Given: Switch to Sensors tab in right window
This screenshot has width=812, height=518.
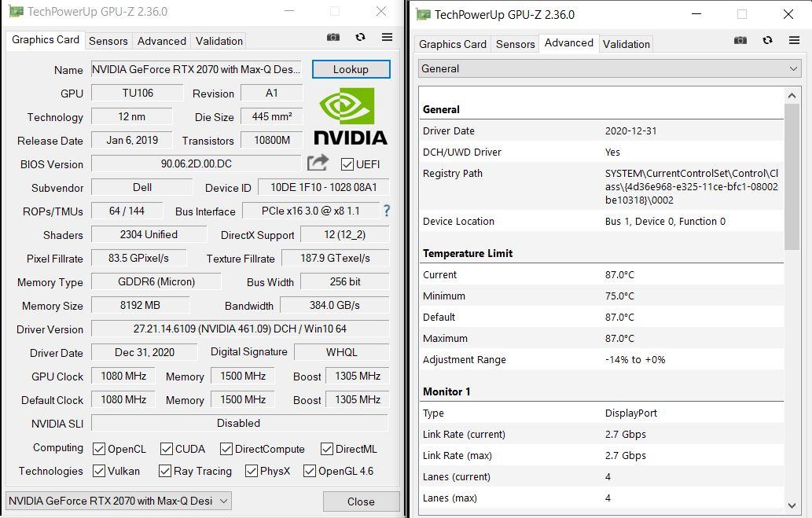Looking at the screenshot, I should 516,44.
